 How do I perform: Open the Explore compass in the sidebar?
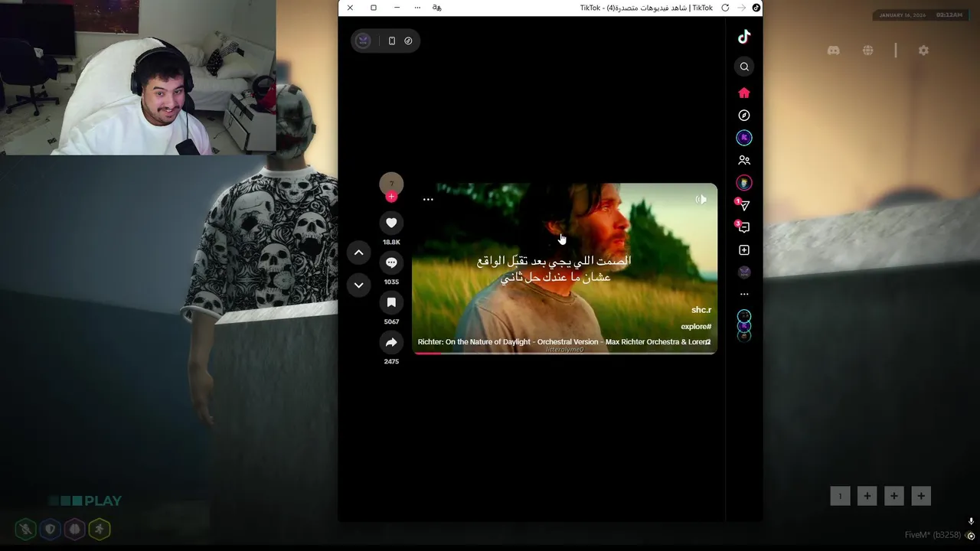point(744,116)
